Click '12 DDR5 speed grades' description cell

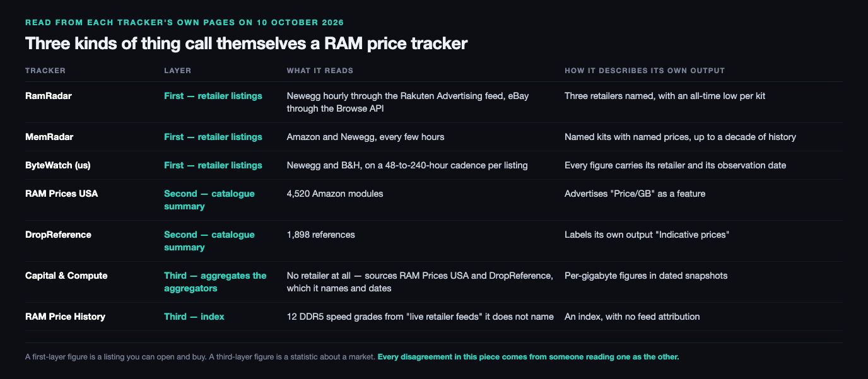tap(420, 317)
